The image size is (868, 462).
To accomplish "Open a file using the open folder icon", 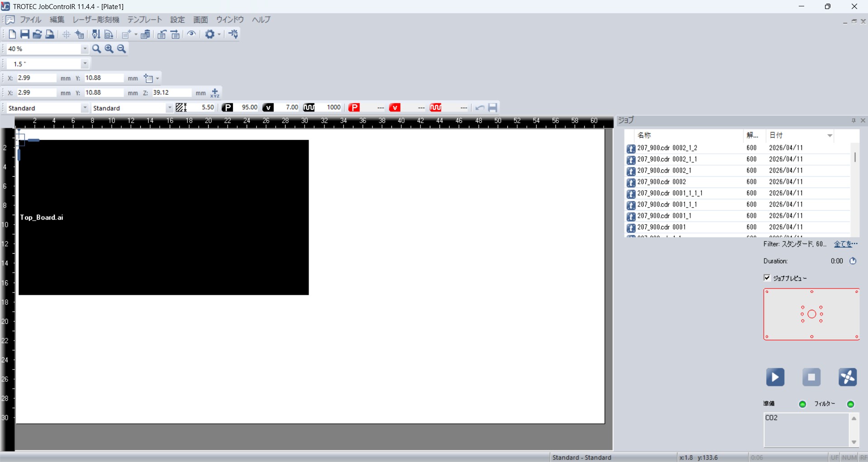I will (x=38, y=34).
